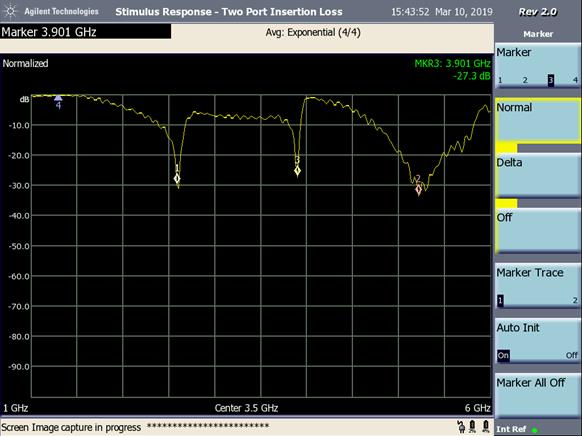Set Auto Init to On
This screenshot has height=436, width=582.
click(503, 355)
